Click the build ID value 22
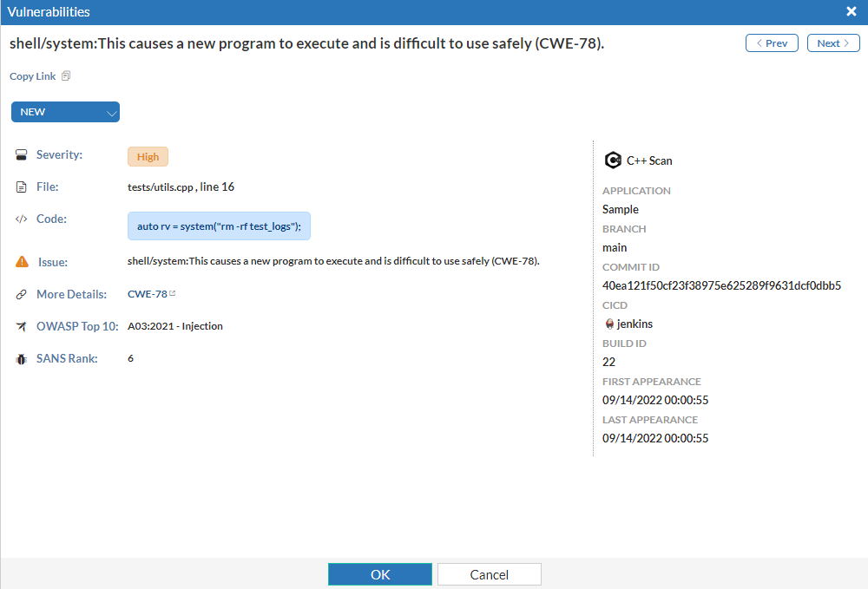868x589 pixels. click(x=608, y=363)
